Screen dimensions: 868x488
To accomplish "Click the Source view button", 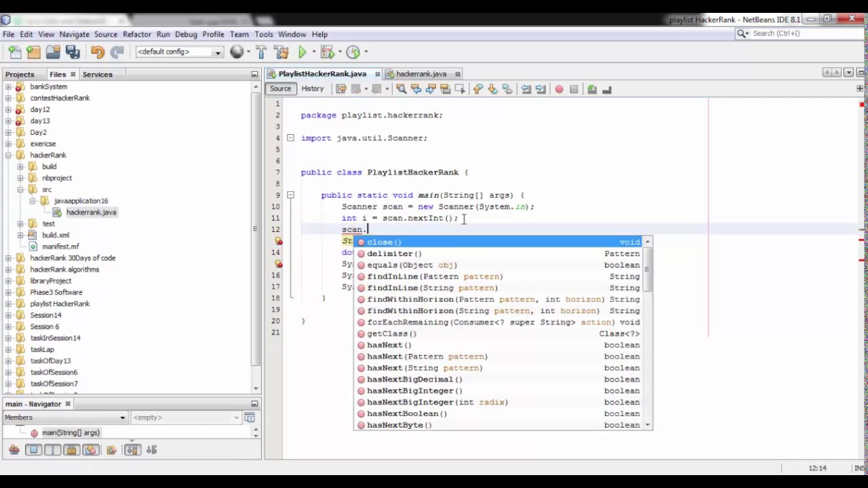I will pos(280,89).
